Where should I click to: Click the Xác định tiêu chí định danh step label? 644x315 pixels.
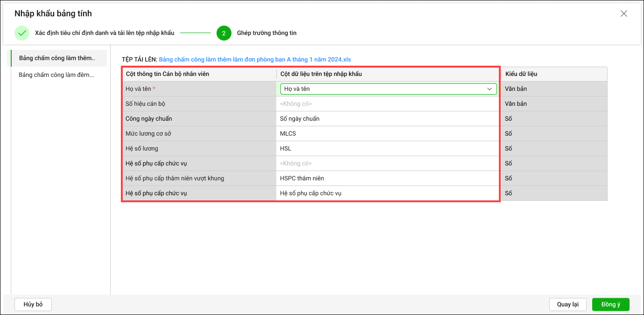click(x=105, y=33)
